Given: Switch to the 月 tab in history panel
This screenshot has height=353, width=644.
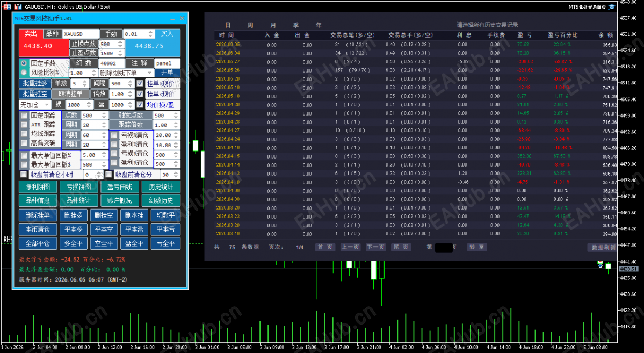Looking at the screenshot, I should [x=273, y=25].
